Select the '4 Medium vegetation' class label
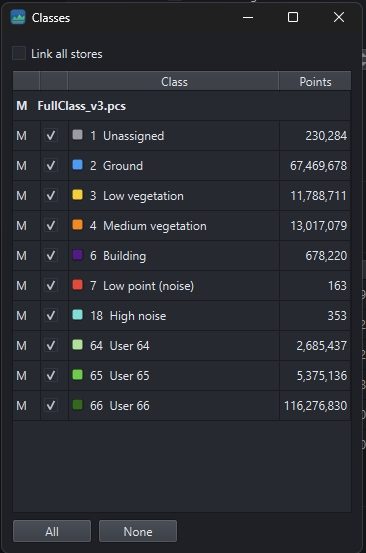Screen dimensions: 366x553 (148, 226)
